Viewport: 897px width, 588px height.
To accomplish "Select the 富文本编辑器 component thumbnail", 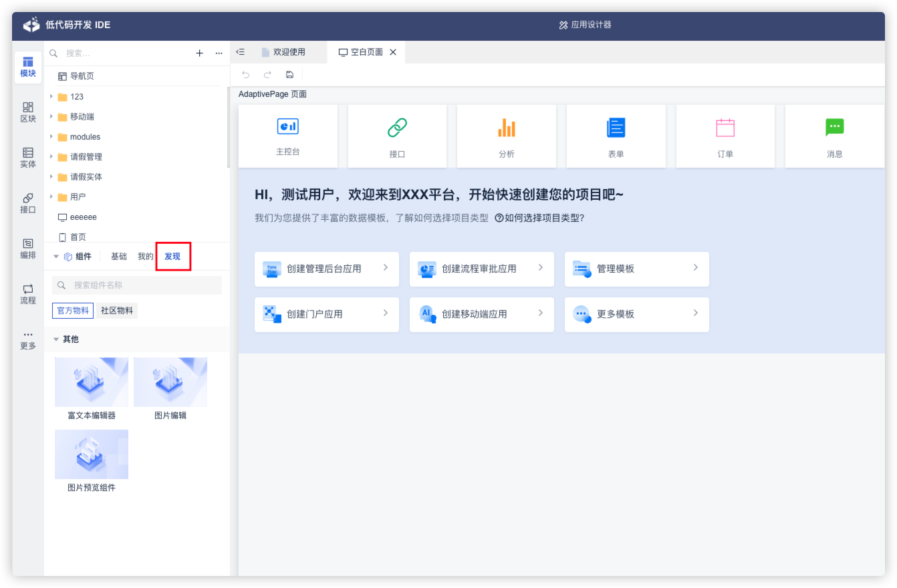I will (92, 383).
